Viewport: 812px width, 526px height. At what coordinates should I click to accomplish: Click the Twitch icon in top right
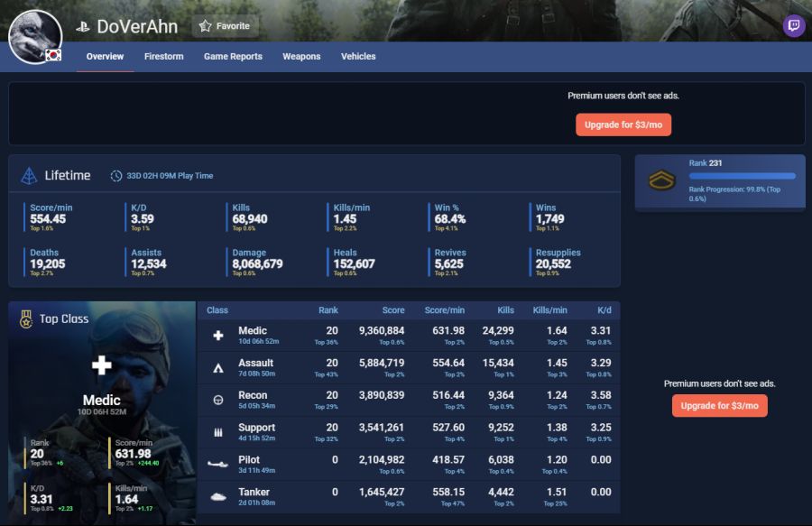[794, 25]
